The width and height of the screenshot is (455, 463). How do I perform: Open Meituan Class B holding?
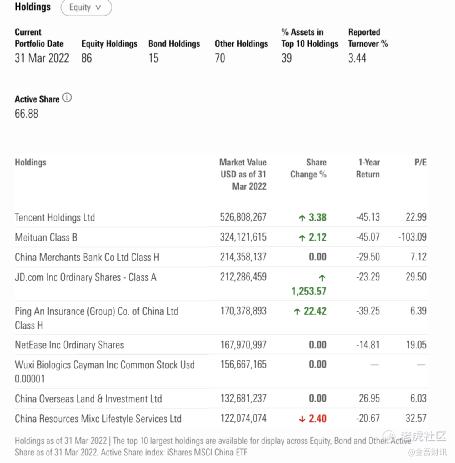click(46, 237)
